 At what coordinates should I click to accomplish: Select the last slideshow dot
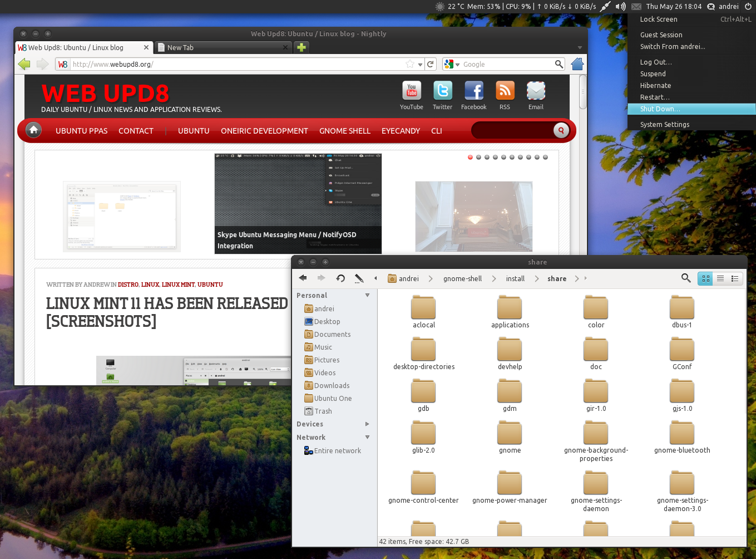[x=545, y=158]
